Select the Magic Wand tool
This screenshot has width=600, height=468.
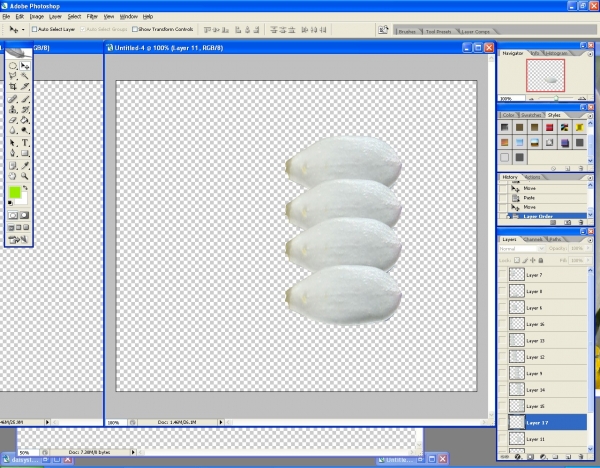click(x=24, y=76)
